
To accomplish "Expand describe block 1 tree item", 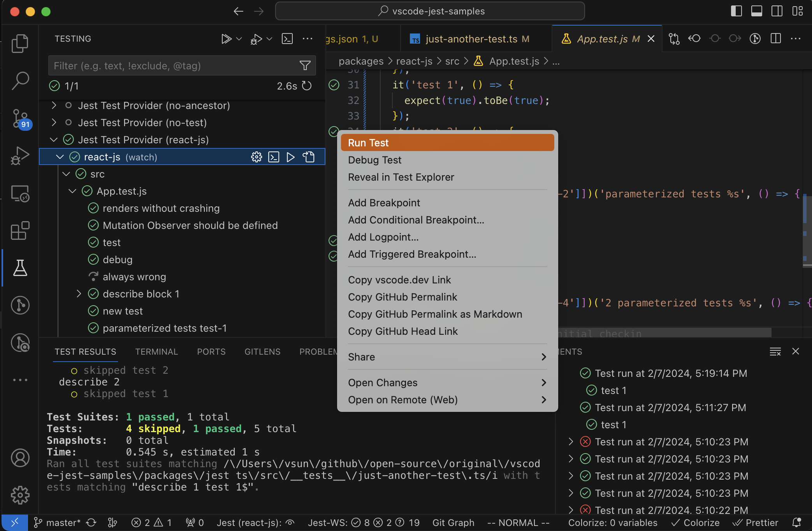I will [79, 294].
